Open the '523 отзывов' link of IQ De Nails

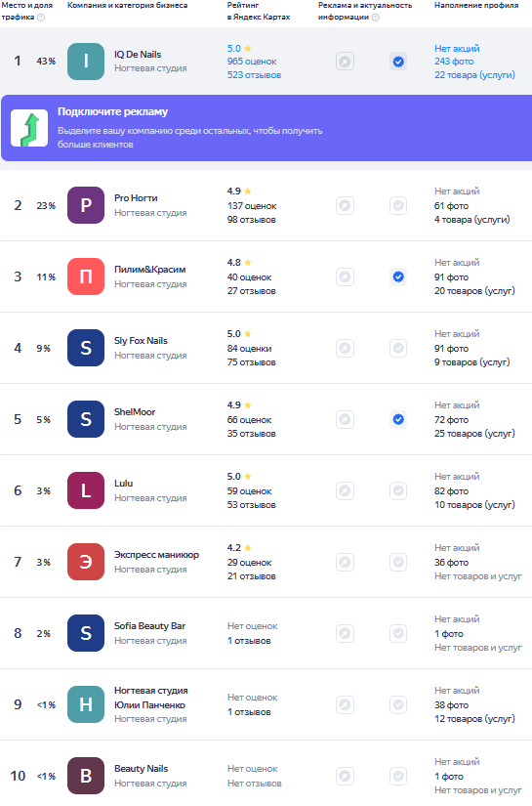254,75
